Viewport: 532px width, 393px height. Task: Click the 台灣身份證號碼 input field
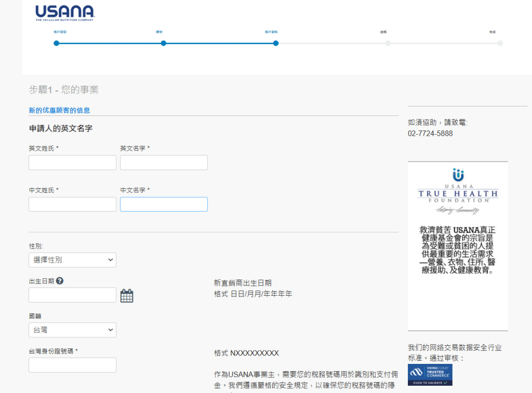tap(72, 365)
